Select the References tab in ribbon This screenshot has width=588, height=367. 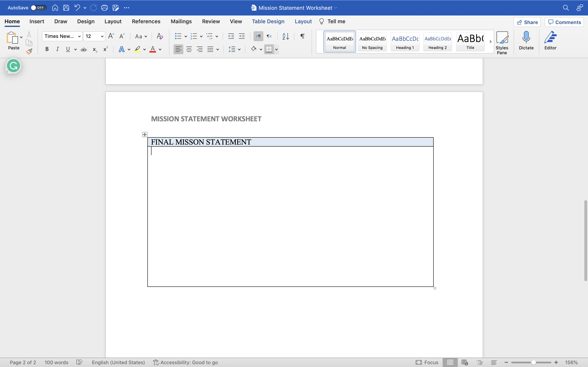[146, 21]
